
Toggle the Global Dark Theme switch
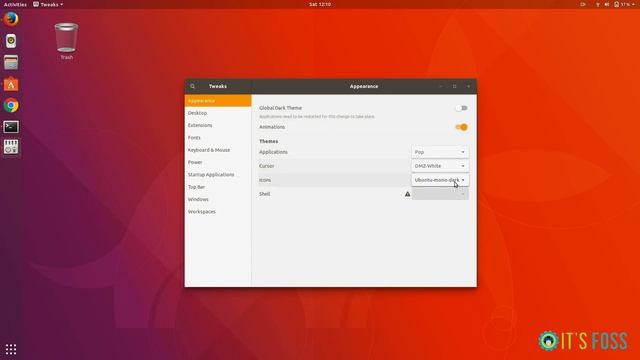click(x=461, y=108)
